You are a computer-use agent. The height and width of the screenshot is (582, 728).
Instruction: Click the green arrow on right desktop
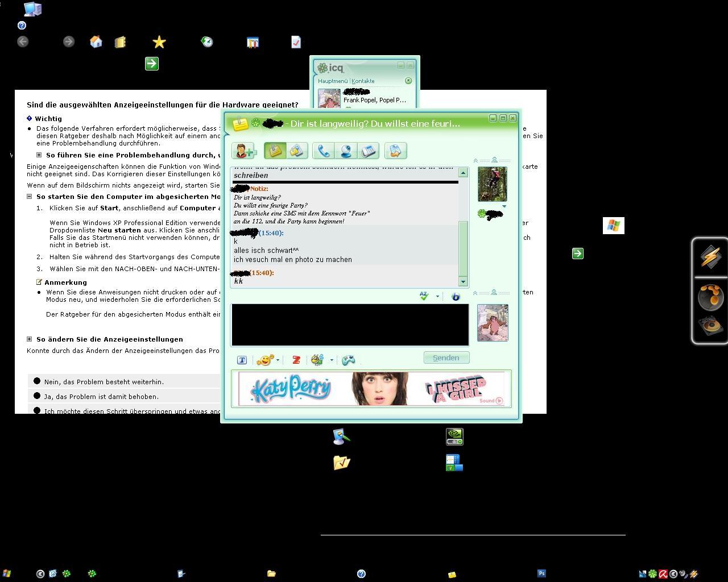pos(578,253)
